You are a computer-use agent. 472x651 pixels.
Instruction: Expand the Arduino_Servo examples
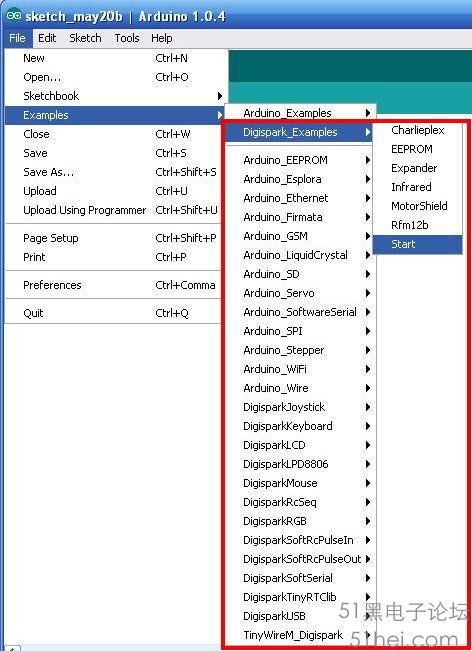click(x=300, y=293)
